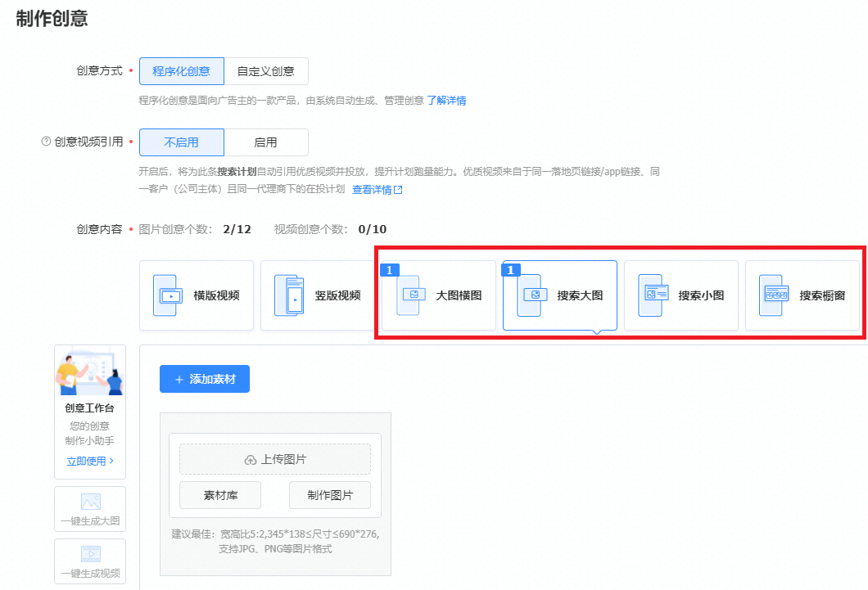The height and width of the screenshot is (590, 868).
Task: Open 一键生成大图 in the sidebar
Action: coord(90,508)
